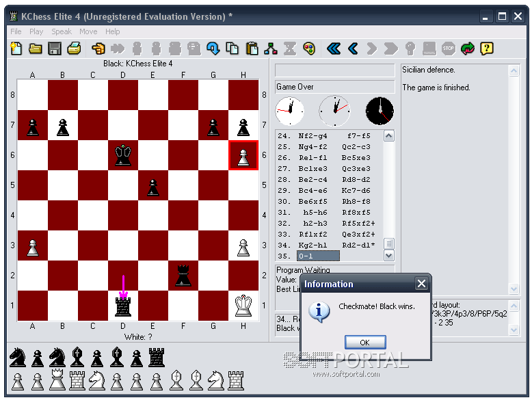Click the move list scrollbar thumb
The height and width of the screenshot is (400, 532).
click(389, 243)
